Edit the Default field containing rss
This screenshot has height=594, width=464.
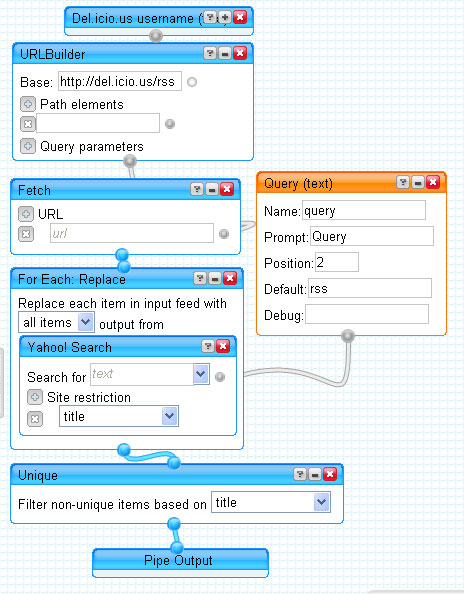(370, 288)
